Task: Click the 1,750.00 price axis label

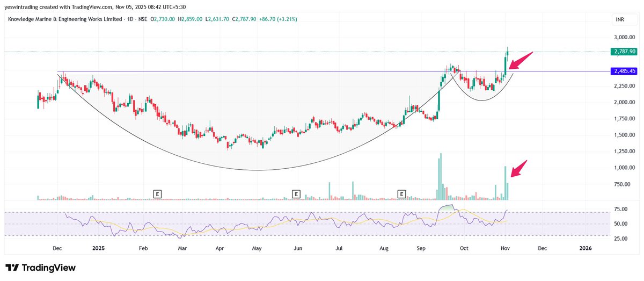Action: point(625,119)
